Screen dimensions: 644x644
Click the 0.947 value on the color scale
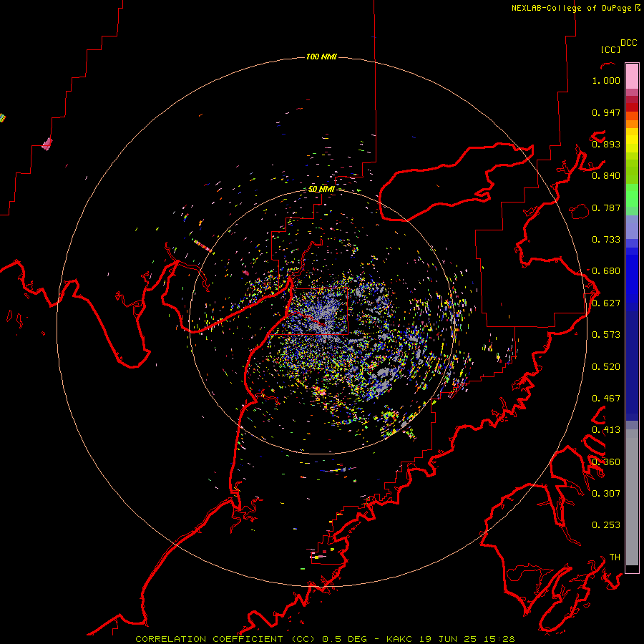pos(606,112)
